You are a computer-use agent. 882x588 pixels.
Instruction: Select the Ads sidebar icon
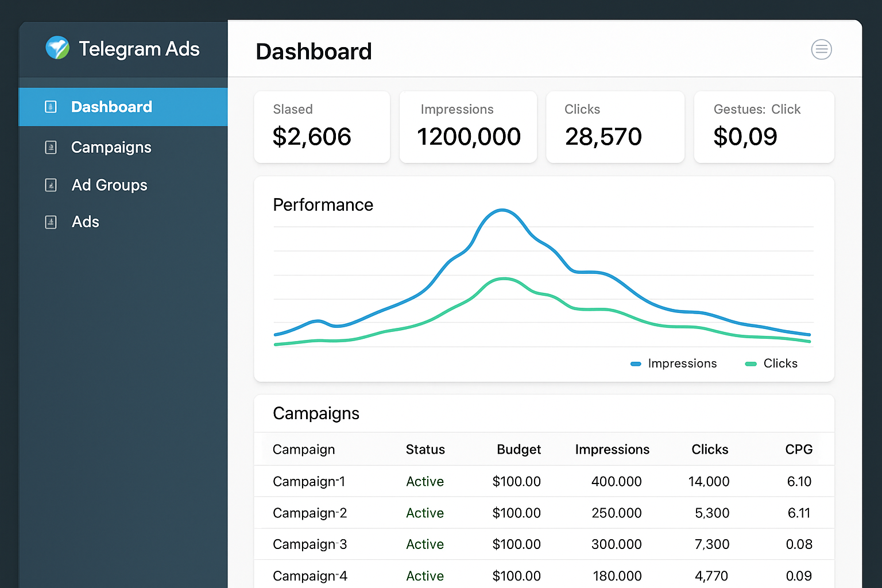click(x=51, y=222)
